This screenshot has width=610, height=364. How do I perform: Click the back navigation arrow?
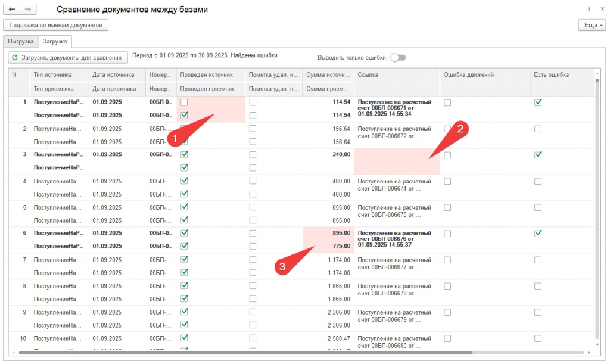[13, 10]
